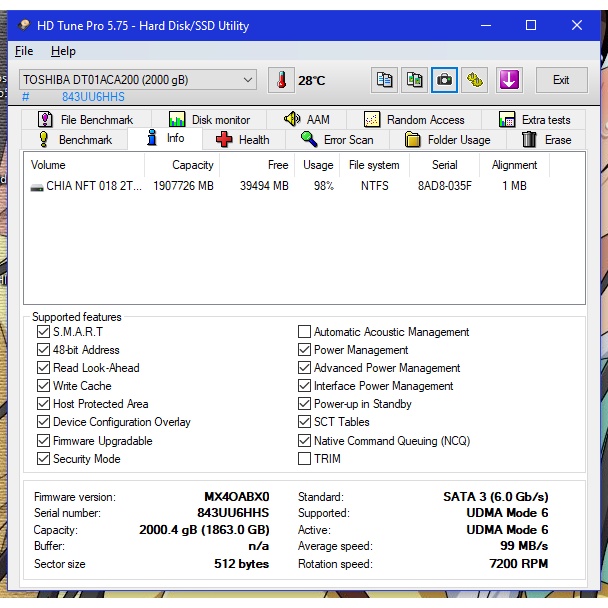The image size is (608, 608).
Task: Click the HD Tune Pro title bar icon
Action: (x=24, y=25)
